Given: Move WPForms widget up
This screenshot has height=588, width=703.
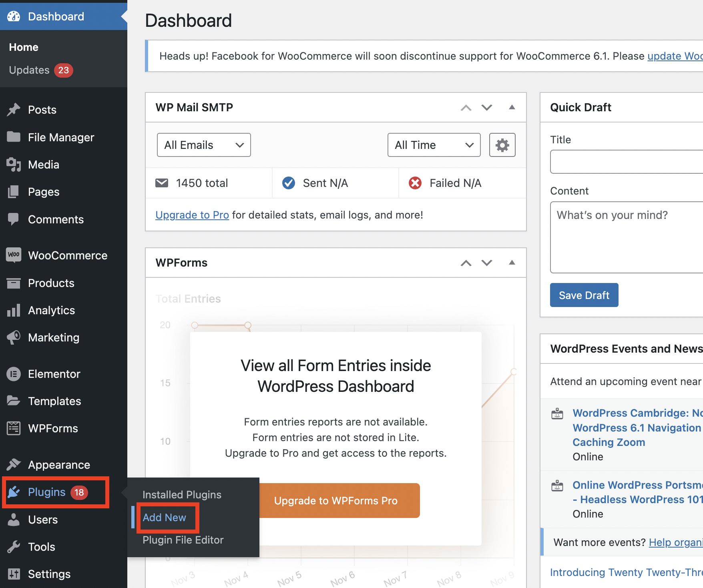Looking at the screenshot, I should (x=466, y=263).
